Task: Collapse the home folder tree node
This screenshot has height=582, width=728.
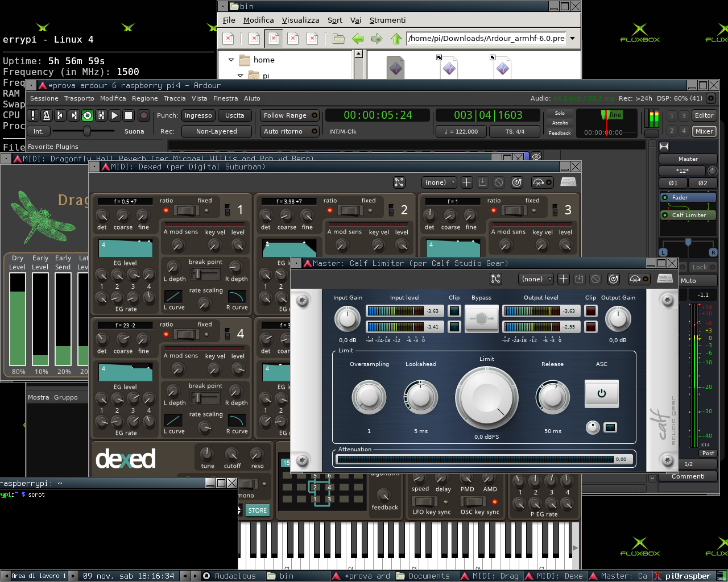Action: pos(231,60)
